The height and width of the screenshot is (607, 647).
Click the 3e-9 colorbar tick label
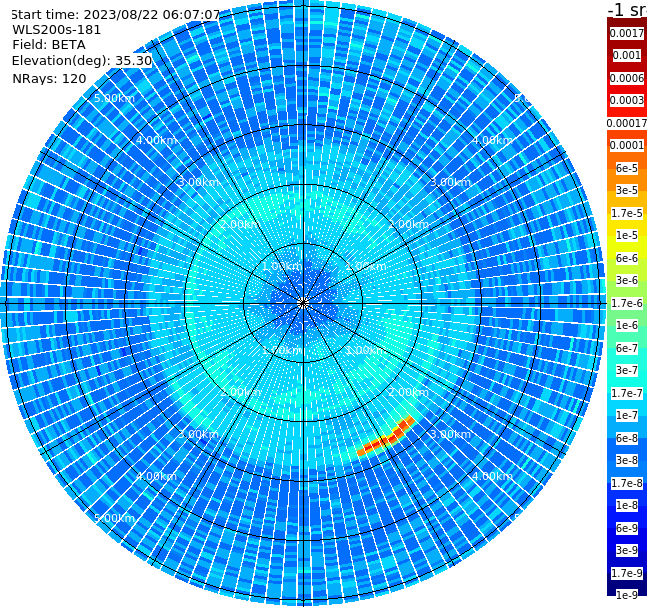tap(627, 550)
